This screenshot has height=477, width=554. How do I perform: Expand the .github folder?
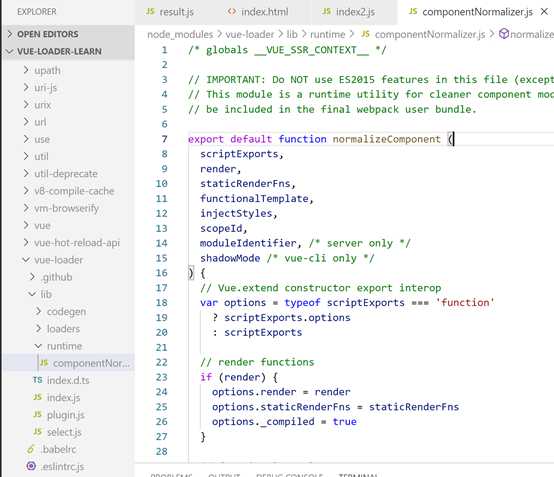pyautogui.click(x=32, y=277)
